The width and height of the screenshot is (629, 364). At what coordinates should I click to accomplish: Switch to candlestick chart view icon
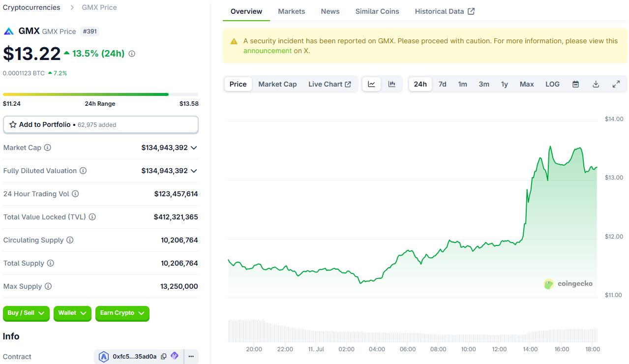pos(391,84)
